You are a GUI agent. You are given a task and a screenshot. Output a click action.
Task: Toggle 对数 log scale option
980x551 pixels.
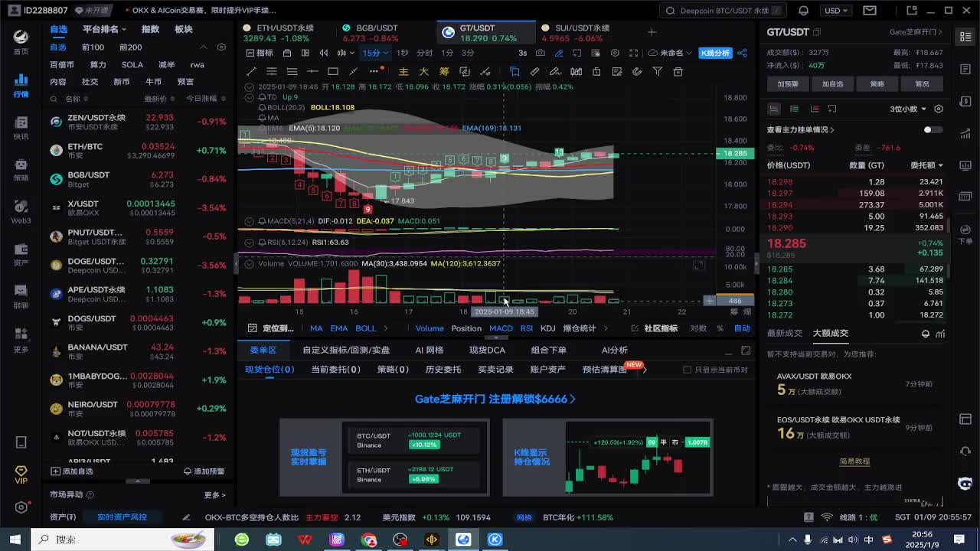[698, 328]
